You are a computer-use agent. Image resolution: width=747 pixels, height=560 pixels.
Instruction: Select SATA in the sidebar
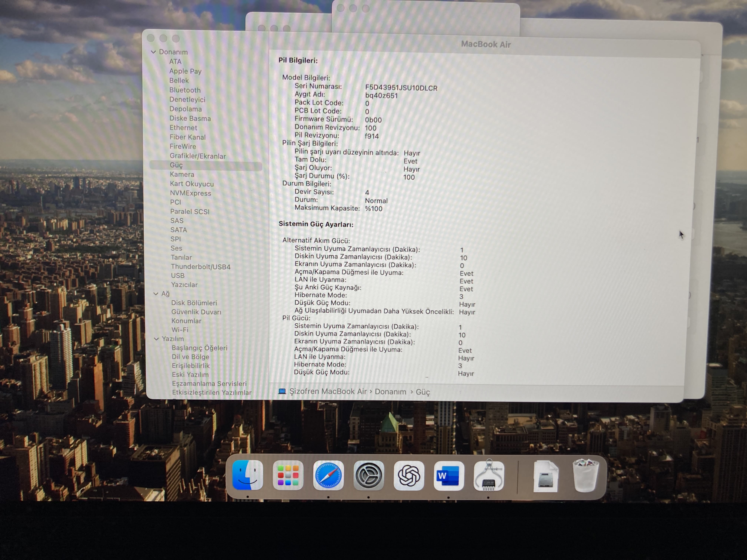179,230
